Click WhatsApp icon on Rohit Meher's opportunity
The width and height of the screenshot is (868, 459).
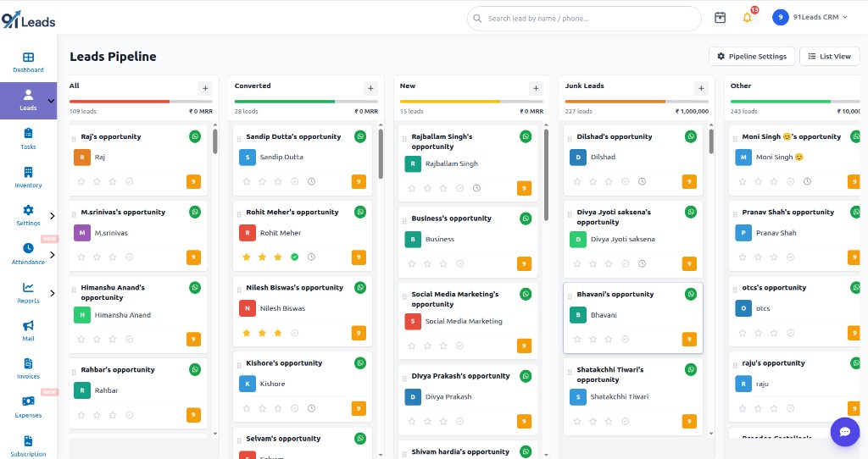(360, 212)
